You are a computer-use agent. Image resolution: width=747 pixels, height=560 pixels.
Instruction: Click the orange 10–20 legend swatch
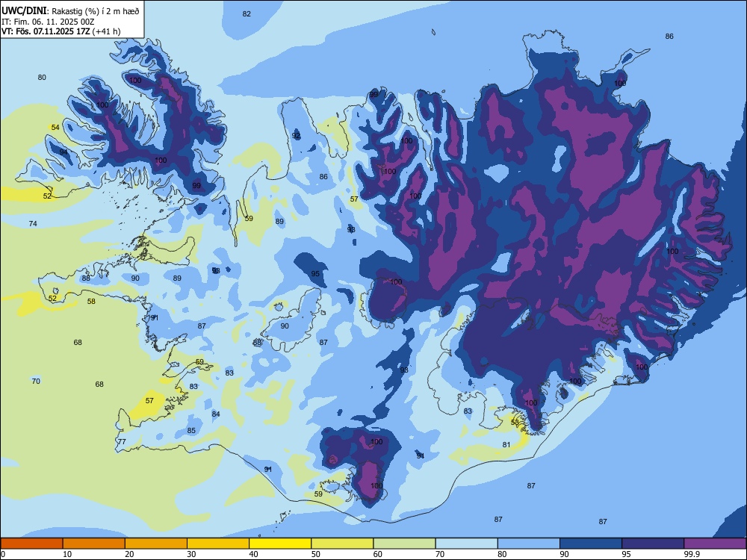[94, 544]
